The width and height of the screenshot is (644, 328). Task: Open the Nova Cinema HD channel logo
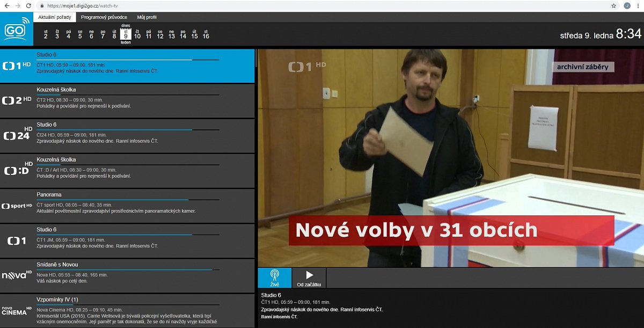pos(17,310)
